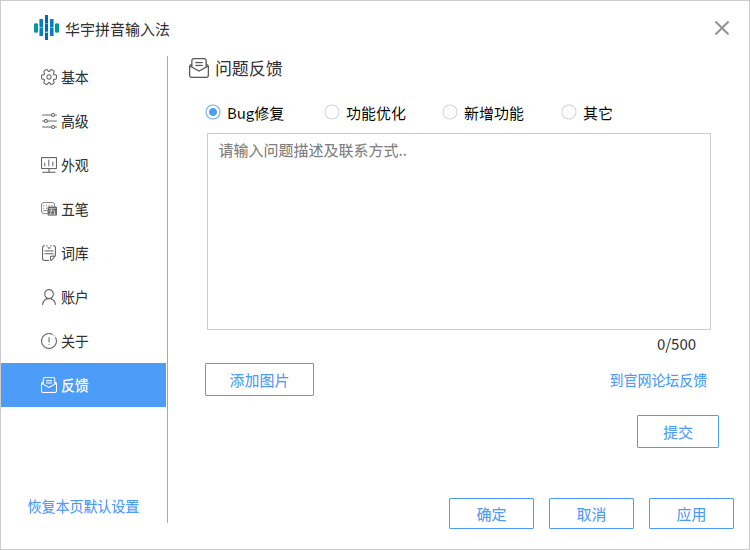
Task: Open the 账户 tab
Action: (x=84, y=297)
